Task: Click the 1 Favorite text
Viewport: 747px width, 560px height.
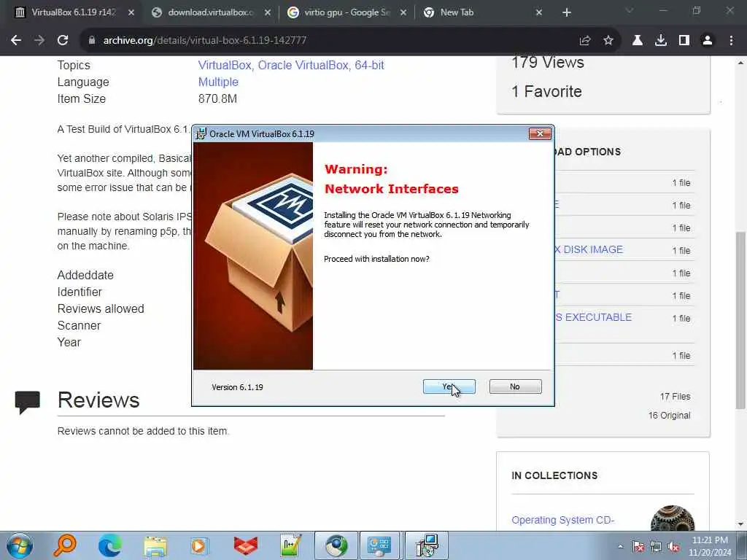Action: click(546, 91)
